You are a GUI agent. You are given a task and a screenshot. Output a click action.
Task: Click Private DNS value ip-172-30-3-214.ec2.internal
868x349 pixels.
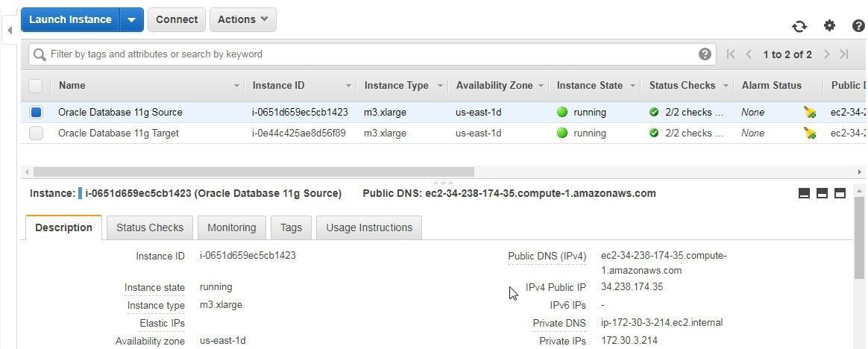[x=662, y=323]
